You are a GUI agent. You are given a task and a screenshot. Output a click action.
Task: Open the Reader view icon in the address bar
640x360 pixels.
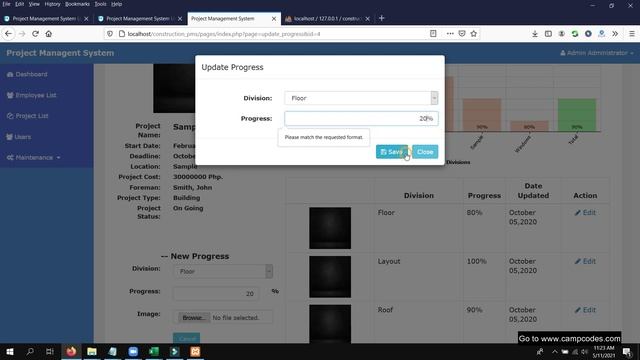[x=433, y=34]
